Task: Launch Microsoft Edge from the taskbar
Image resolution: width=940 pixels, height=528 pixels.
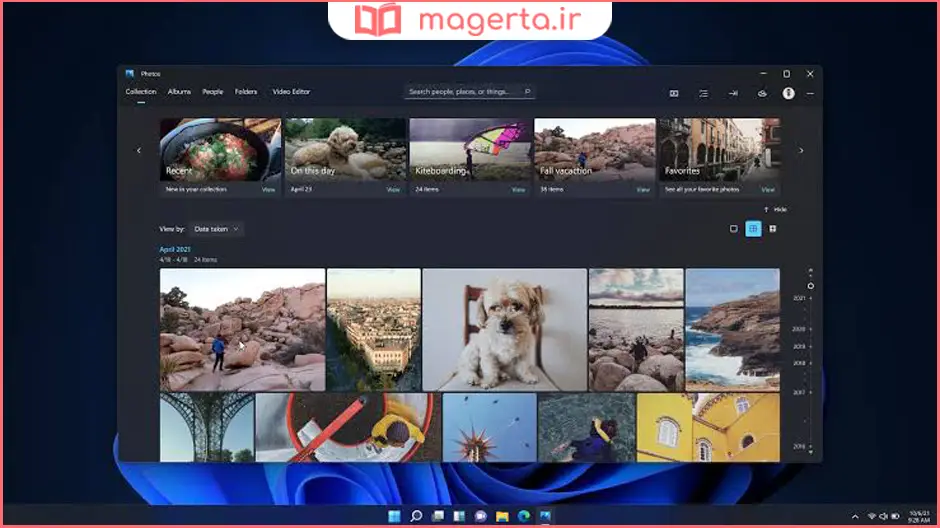Action: click(524, 516)
